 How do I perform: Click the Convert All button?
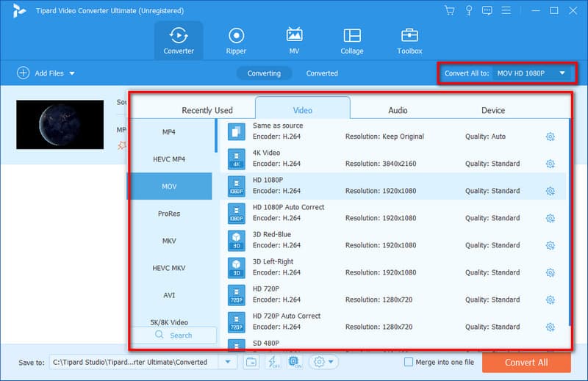click(x=526, y=362)
